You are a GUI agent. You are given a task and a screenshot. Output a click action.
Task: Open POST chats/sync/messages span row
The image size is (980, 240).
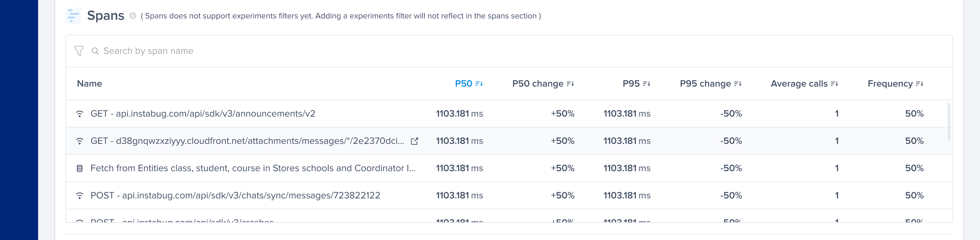tap(235, 195)
